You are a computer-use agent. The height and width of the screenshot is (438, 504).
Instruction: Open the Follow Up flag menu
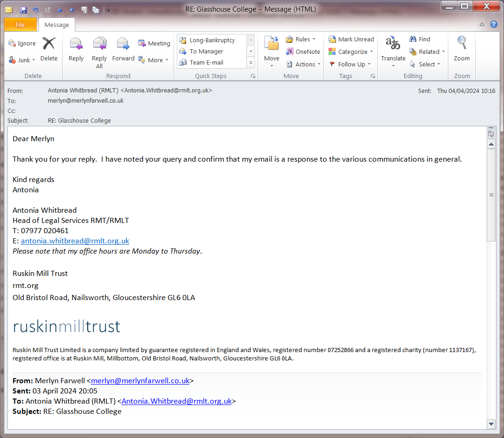[350, 64]
